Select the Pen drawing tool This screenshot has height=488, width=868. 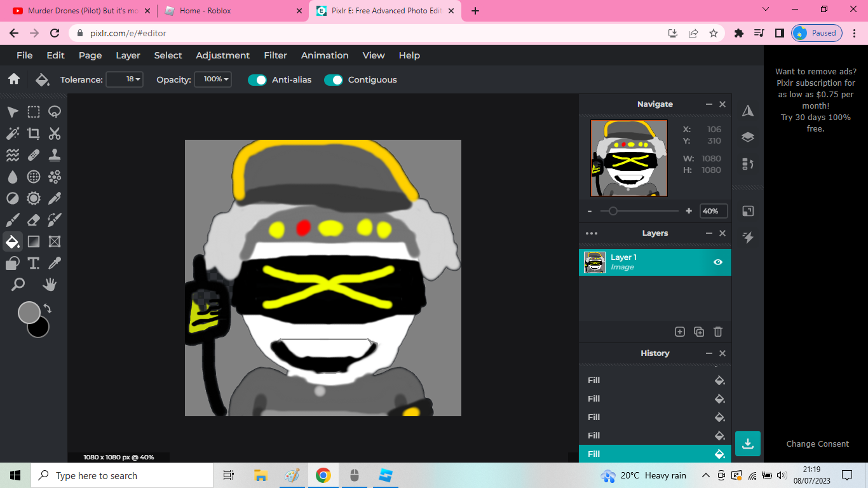55,198
